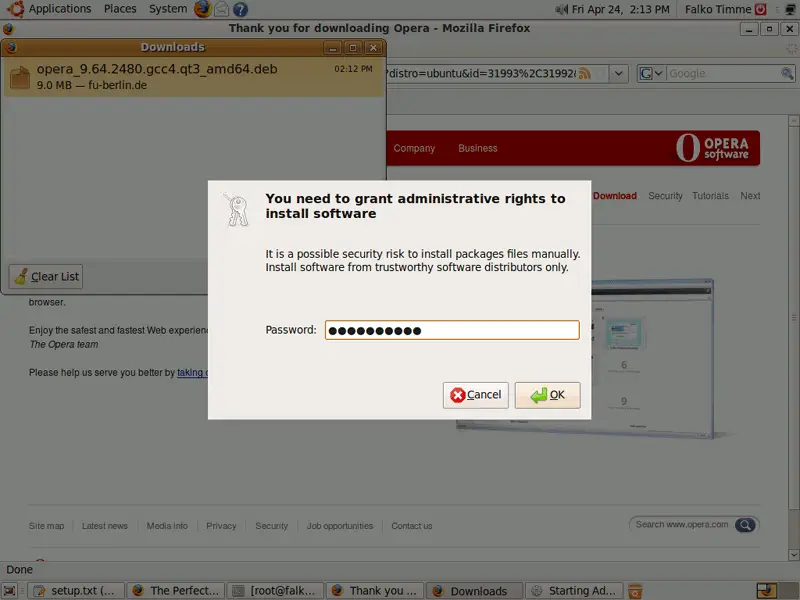Open the mail client launcher icon in top panel
800x600 pixels.
click(x=221, y=9)
